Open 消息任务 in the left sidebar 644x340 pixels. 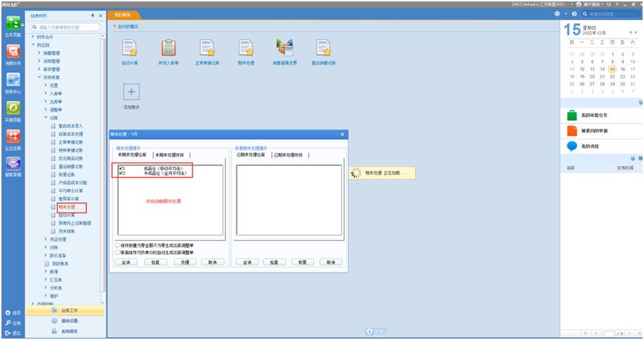click(13, 53)
